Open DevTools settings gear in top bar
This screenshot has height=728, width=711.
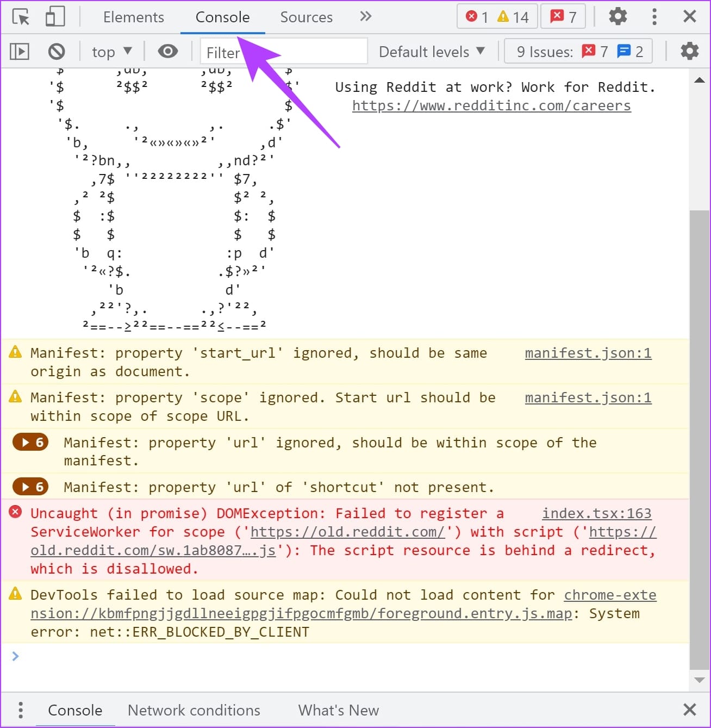[x=618, y=16]
